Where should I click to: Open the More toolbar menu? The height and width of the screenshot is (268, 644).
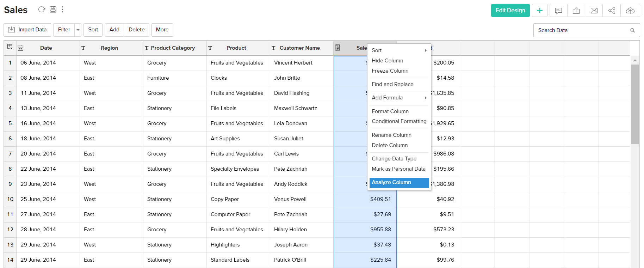pyautogui.click(x=162, y=30)
